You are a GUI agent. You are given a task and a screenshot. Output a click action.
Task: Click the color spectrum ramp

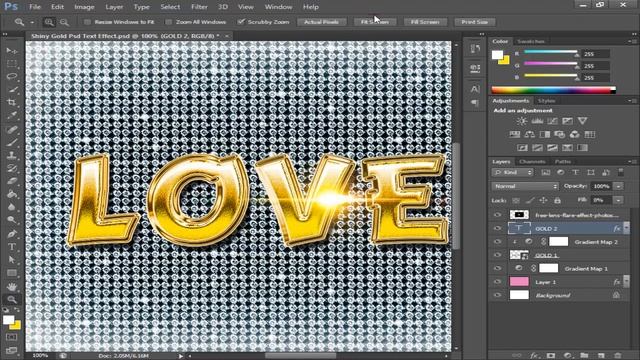553,90
